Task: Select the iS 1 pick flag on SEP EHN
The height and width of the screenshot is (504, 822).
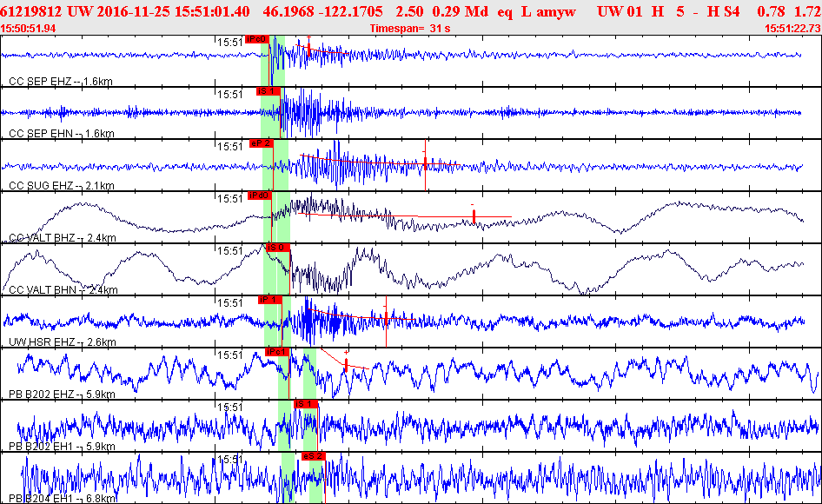Action: click(x=266, y=91)
